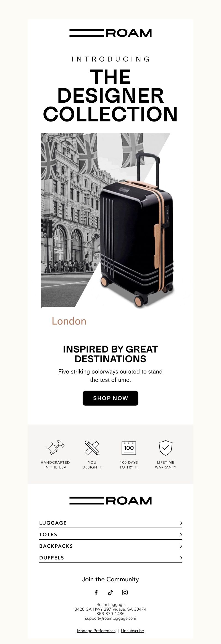Expand the Luggage chevron arrow
Viewport: 221px width, 644px height.
[x=181, y=523]
